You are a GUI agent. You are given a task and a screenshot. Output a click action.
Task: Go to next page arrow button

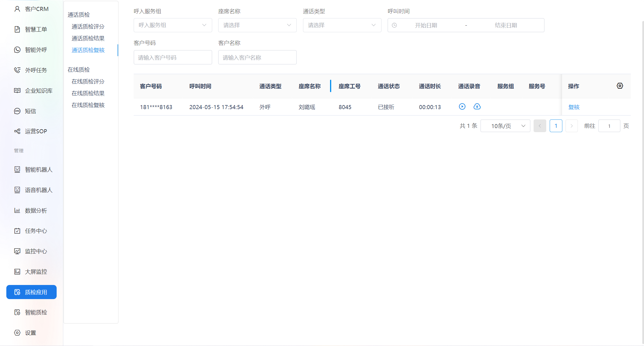[572, 126]
